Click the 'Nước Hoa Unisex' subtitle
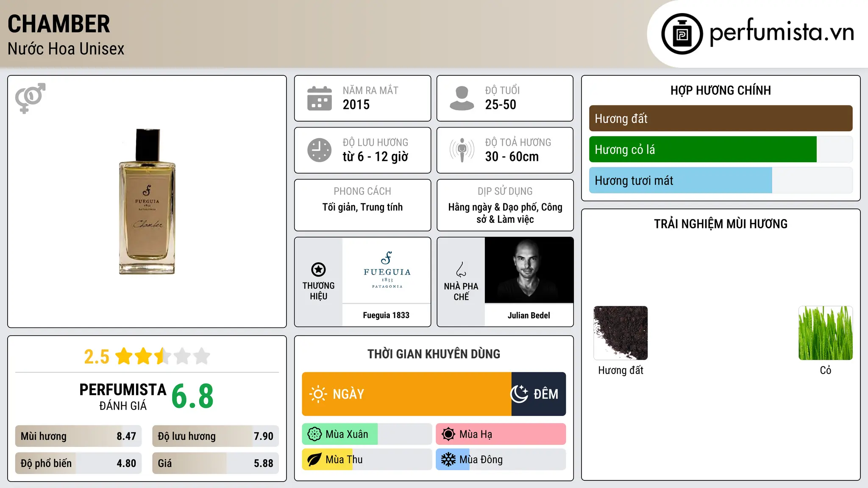Image resolution: width=868 pixels, height=488 pixels. click(66, 49)
